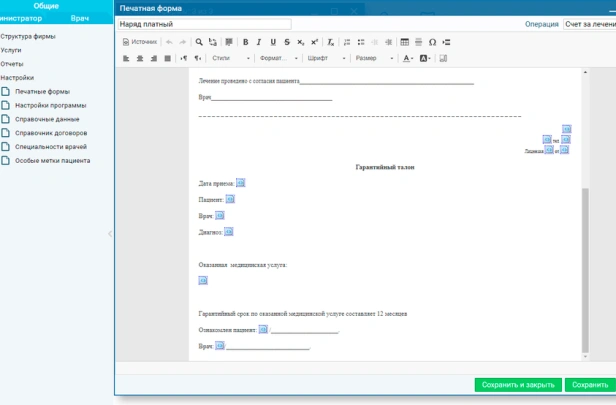Click the superscript icon
The width and height of the screenshot is (616, 405).
315,42
